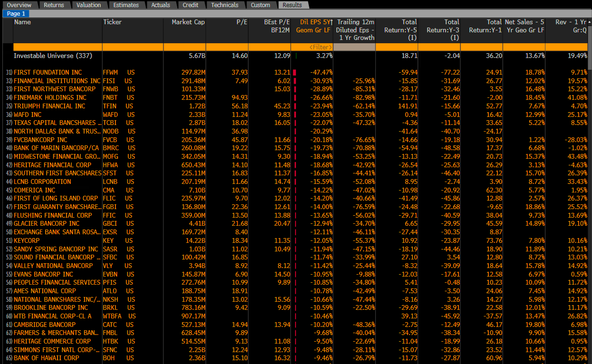Click the EXSR US ticker

(118, 232)
